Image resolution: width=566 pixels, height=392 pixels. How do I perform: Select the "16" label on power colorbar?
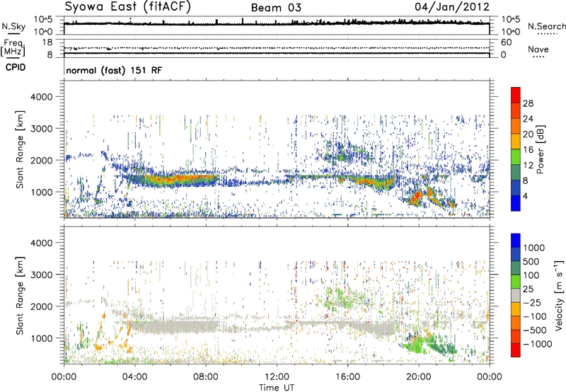[x=528, y=150]
